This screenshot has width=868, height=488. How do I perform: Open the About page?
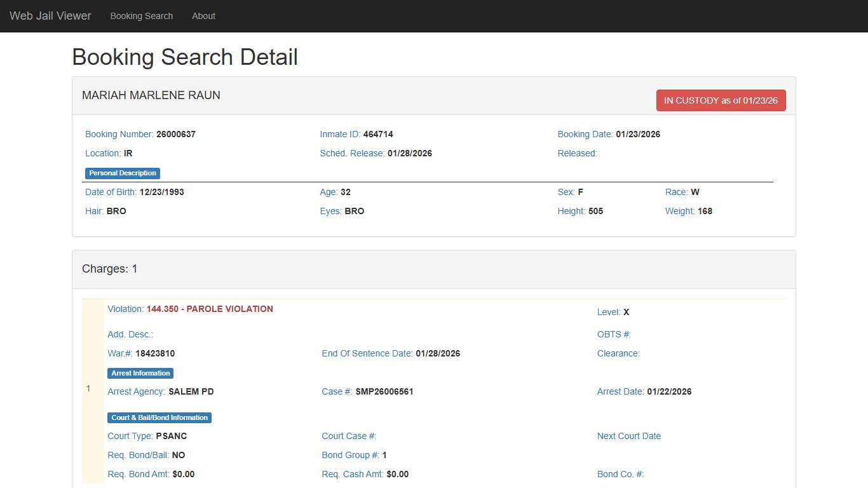coord(203,16)
